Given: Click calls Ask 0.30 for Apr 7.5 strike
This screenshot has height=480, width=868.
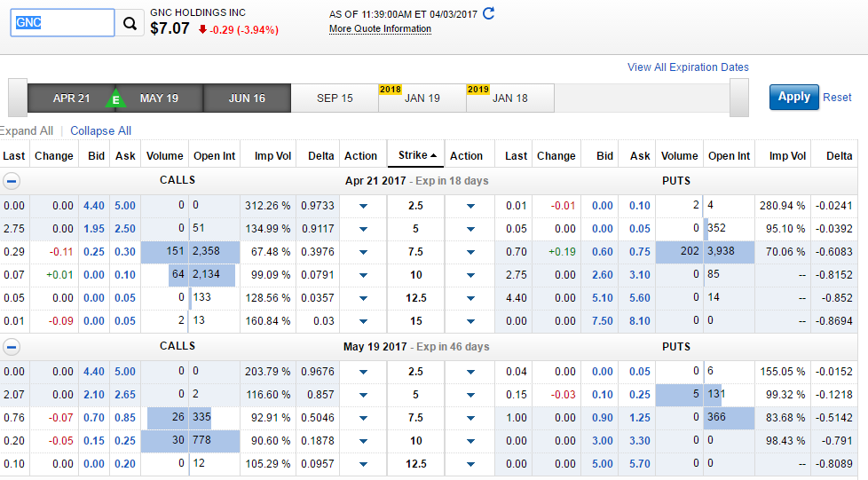Looking at the screenshot, I should click(125, 252).
